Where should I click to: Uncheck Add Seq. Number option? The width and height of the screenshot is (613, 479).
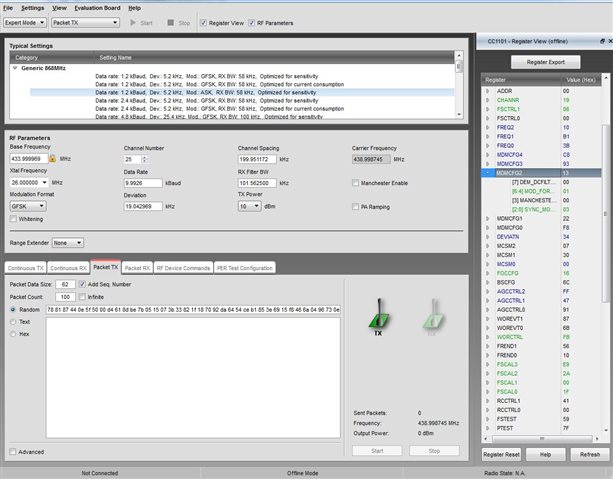[82, 285]
